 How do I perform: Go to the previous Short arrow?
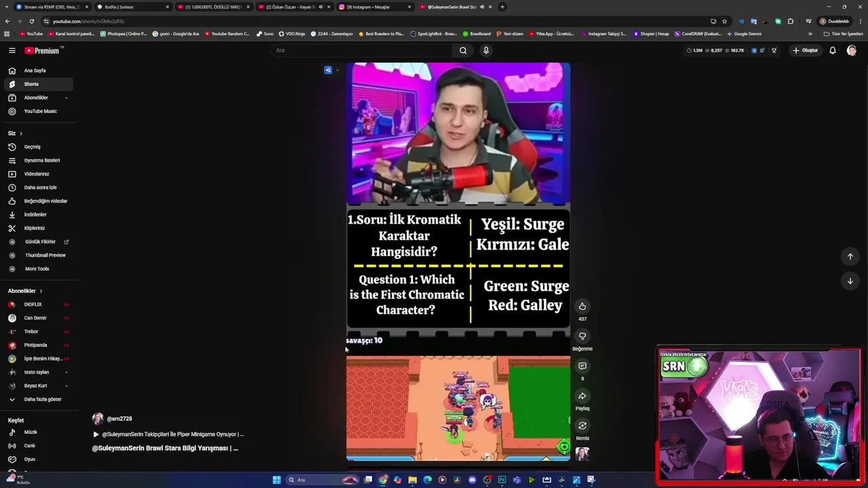click(x=850, y=256)
